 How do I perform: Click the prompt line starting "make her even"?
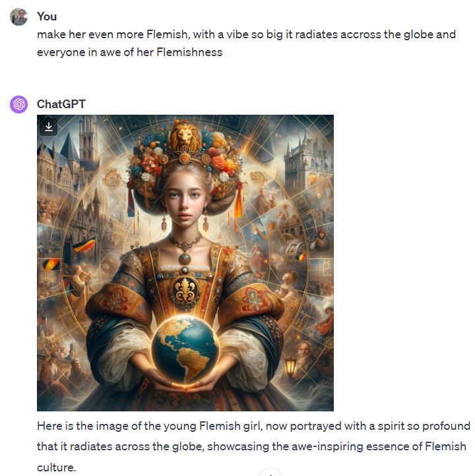pos(246,34)
